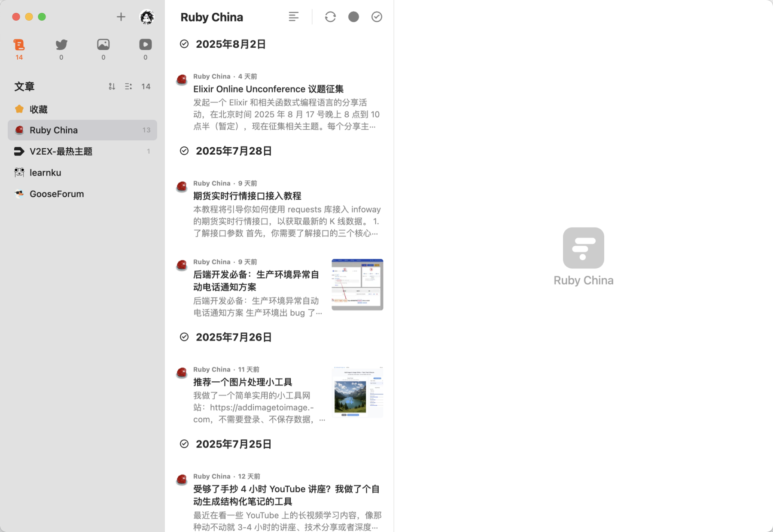
Task: Switch to the Pictures feeds tab
Action: click(103, 49)
